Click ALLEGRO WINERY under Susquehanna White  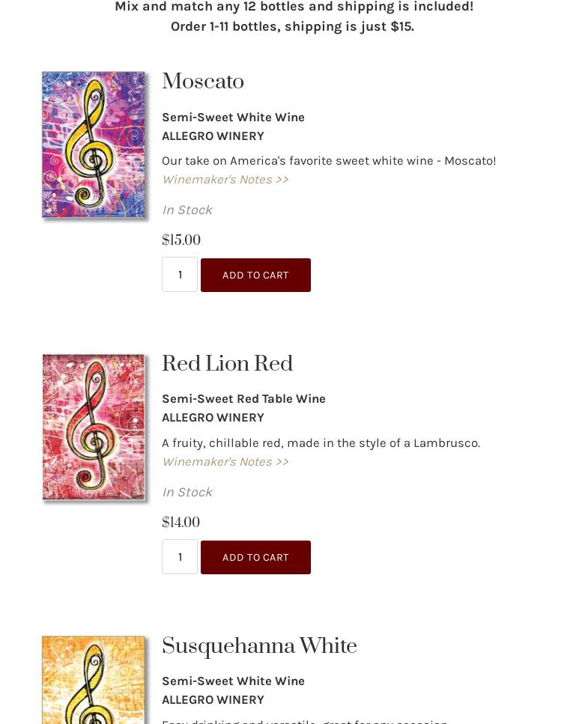213,699
